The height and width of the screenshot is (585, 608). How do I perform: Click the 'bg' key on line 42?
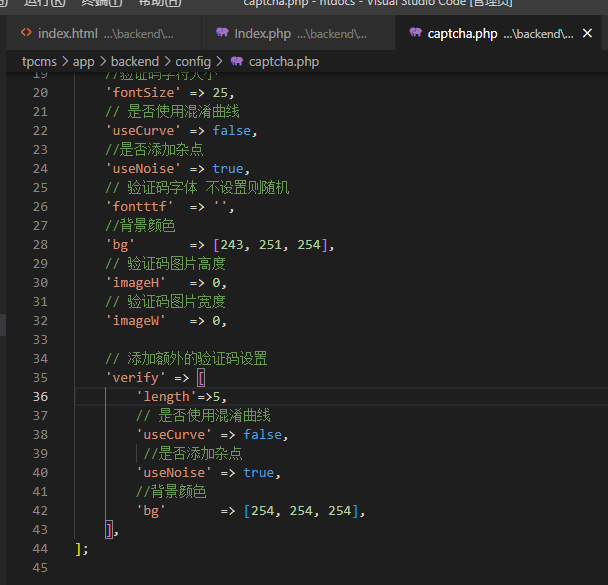[x=151, y=511]
